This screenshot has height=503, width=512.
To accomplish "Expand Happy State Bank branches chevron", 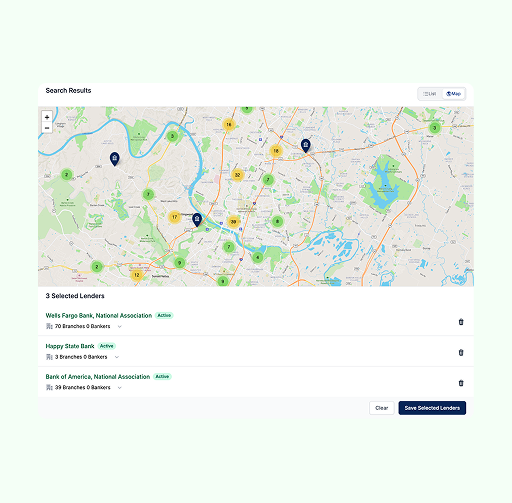I will click(x=117, y=357).
